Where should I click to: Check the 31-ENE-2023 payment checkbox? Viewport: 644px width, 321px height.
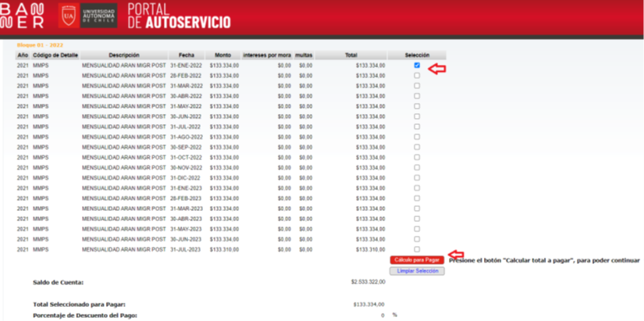coord(417,188)
